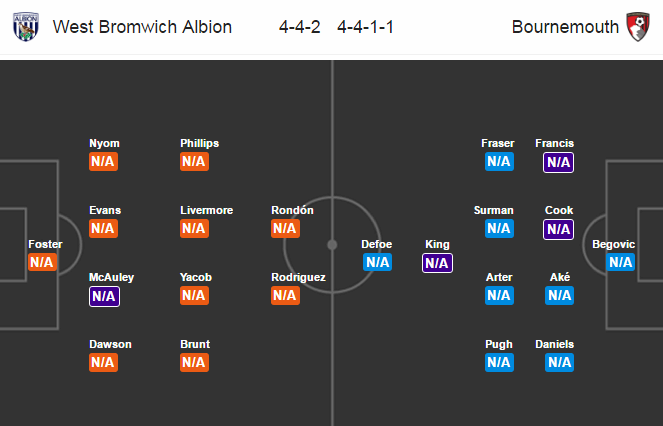663x426 pixels.
Task: Select Foster's orange N/A rating badge
Action: tap(42, 262)
